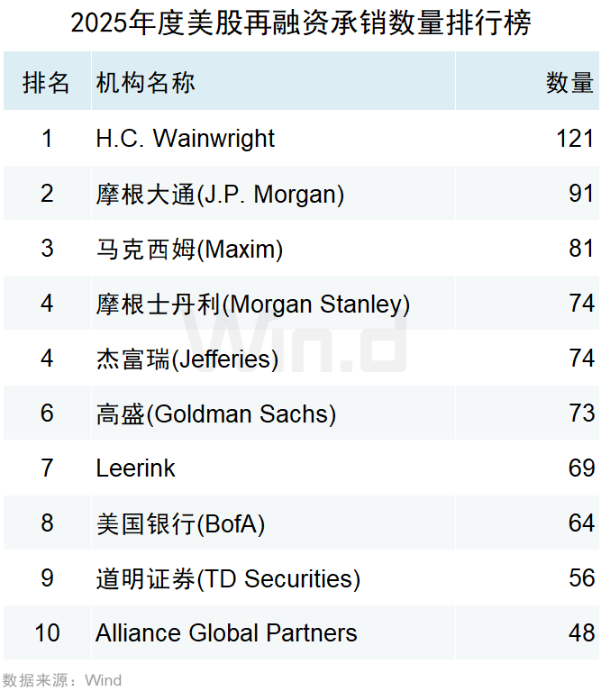This screenshot has height=700, width=601.
Task: Click the value 73 for Goldman Sachs
Action: pyautogui.click(x=581, y=414)
